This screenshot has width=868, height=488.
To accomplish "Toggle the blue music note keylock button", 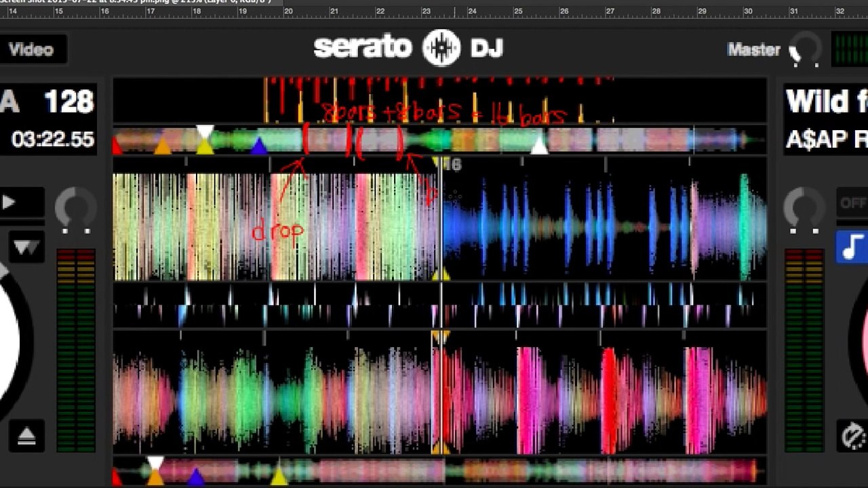I will [852, 247].
